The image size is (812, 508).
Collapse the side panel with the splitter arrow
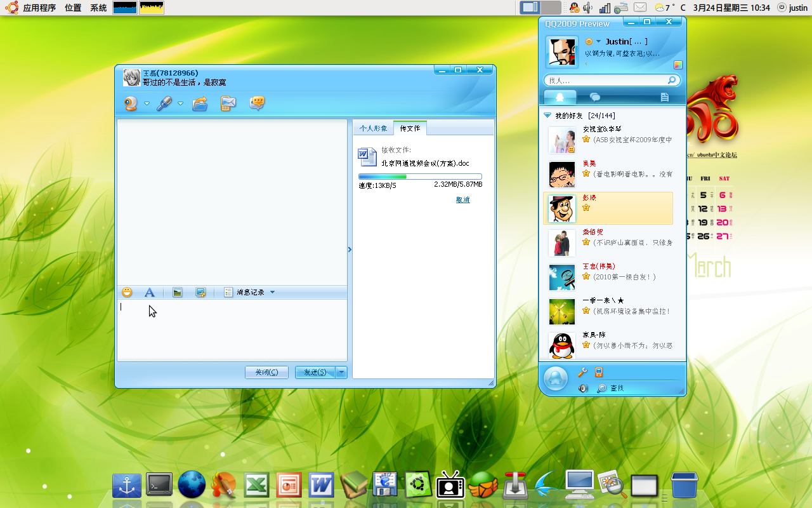click(350, 250)
